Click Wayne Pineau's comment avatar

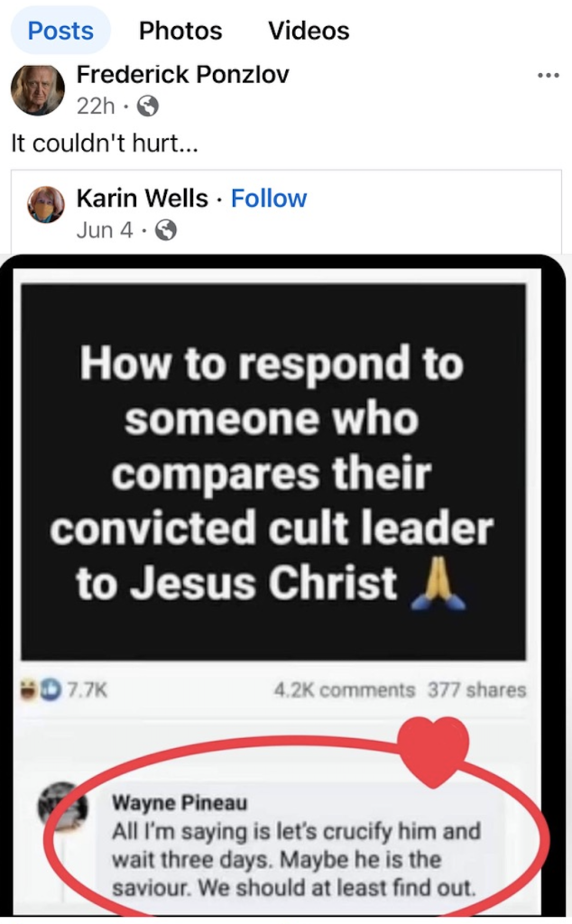click(x=63, y=806)
